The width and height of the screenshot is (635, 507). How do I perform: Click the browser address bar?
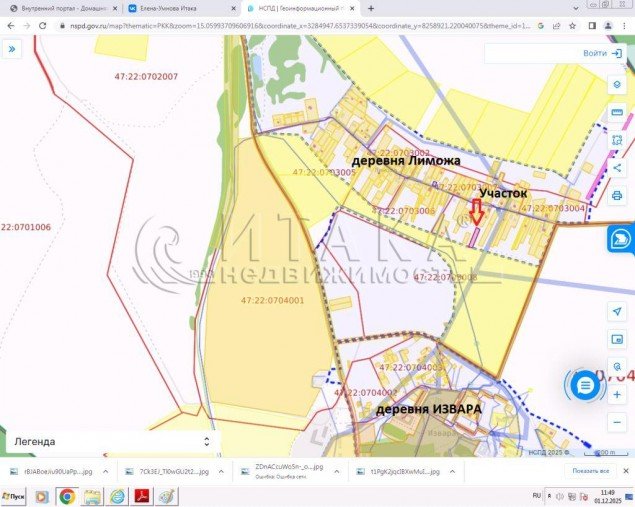pos(300,26)
